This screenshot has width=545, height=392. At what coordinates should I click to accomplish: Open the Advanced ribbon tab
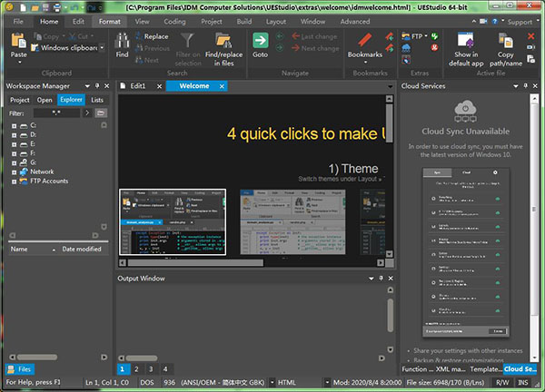pyautogui.click(x=355, y=22)
